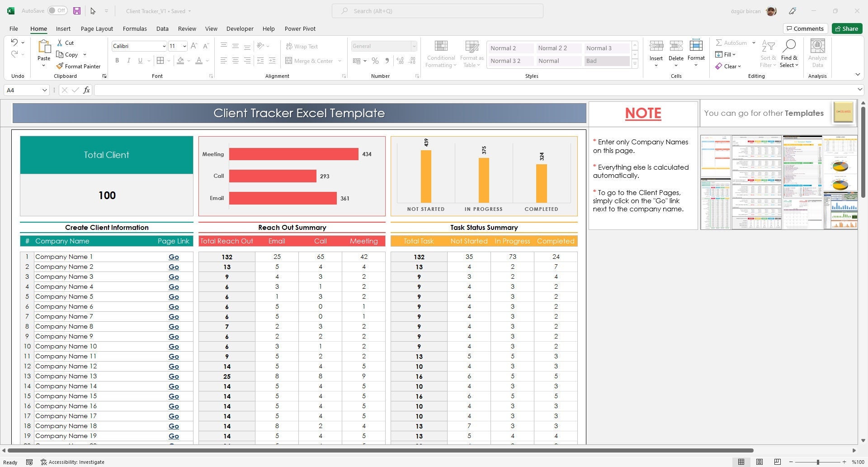The image size is (868, 467).
Task: Toggle Bold formatting
Action: tap(117, 61)
